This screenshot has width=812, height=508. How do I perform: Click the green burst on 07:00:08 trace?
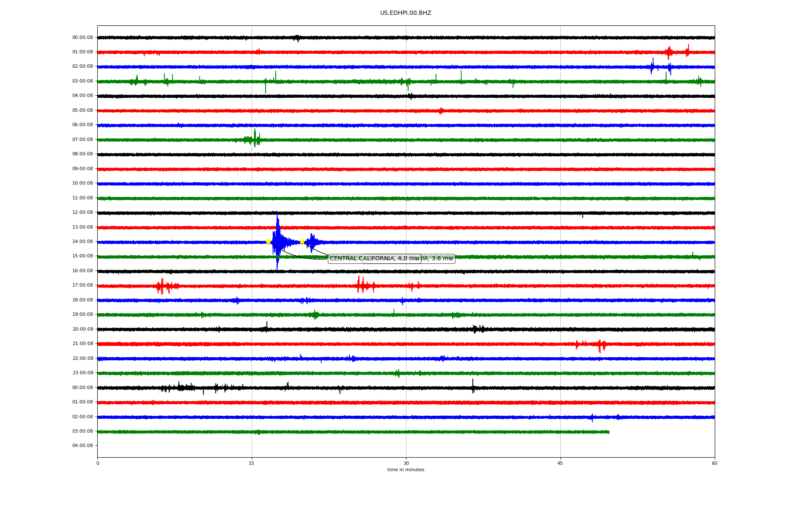254,139
